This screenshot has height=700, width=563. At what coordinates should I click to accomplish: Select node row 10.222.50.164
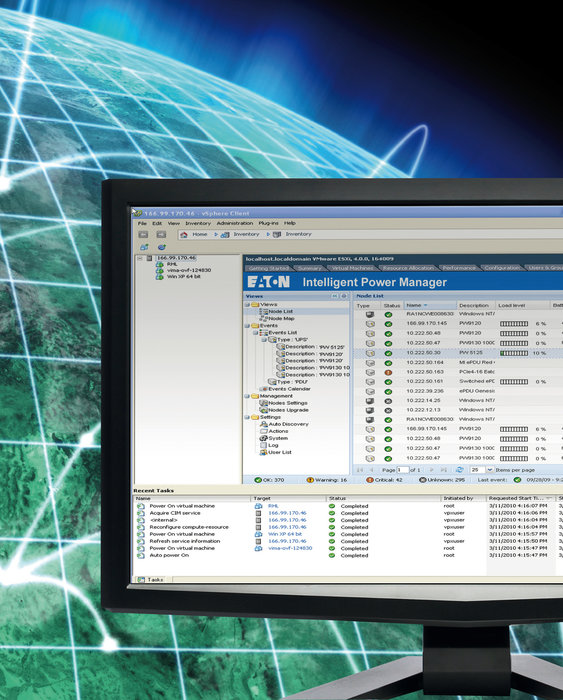point(458,362)
